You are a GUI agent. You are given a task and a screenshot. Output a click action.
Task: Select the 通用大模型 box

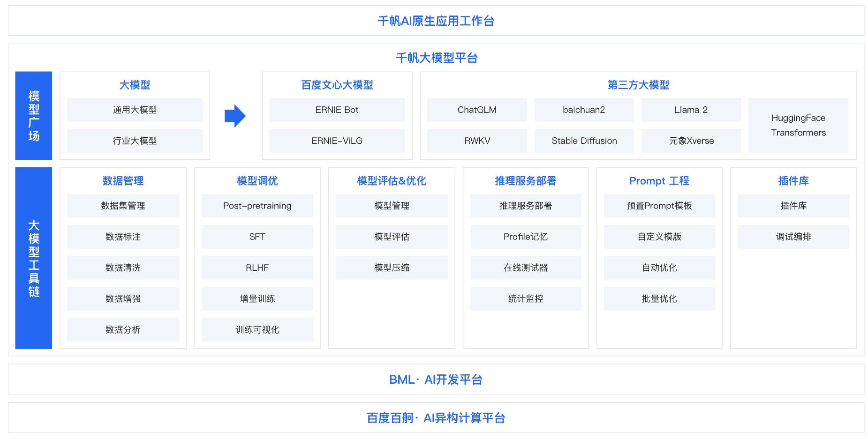point(135,110)
